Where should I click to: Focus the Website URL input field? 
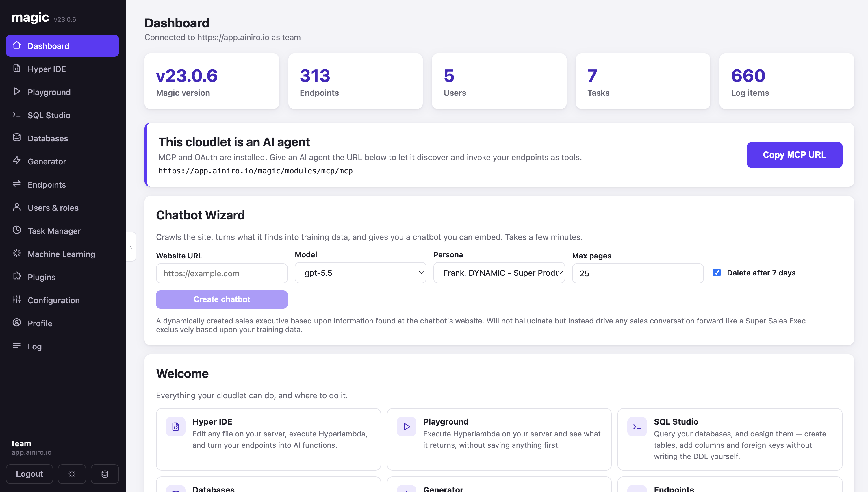[222, 273]
